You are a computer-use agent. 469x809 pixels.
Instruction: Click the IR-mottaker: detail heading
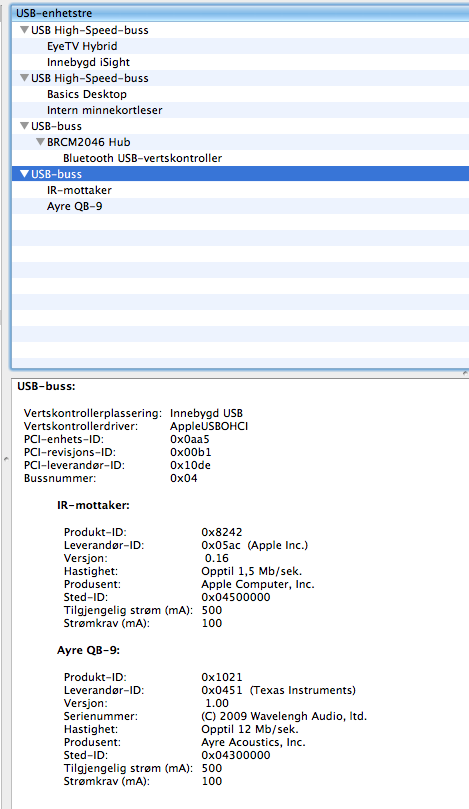pyautogui.click(x=93, y=505)
